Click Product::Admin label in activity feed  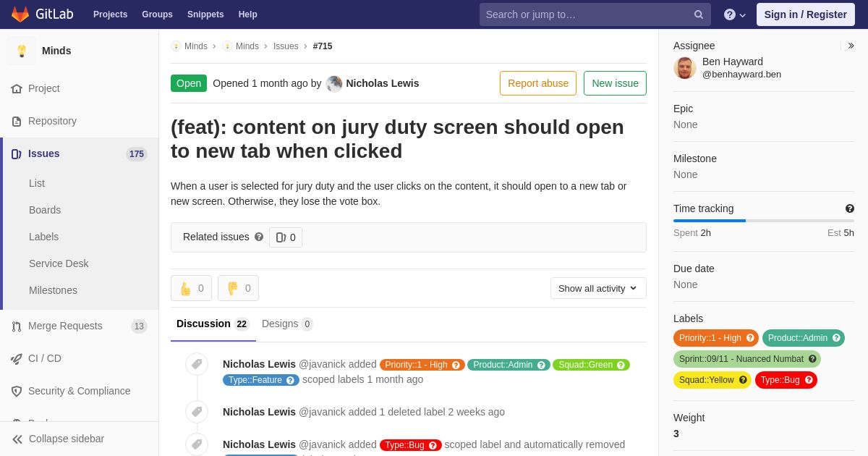[x=509, y=365]
